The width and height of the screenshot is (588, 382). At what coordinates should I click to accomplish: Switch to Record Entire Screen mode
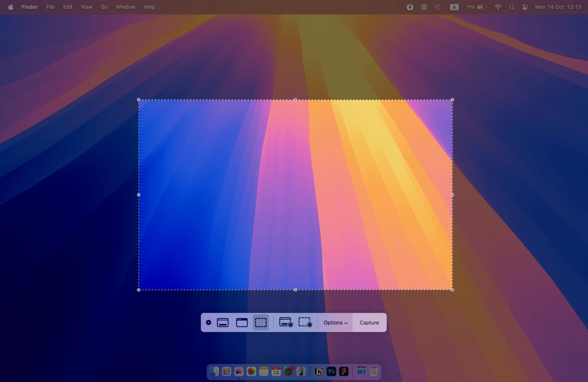coord(286,322)
